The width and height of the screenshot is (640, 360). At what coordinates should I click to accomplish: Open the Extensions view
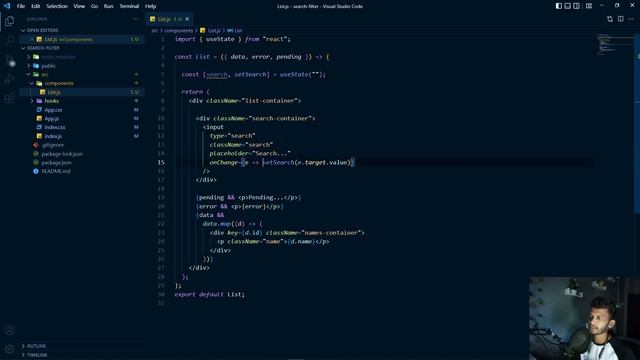coord(9,98)
